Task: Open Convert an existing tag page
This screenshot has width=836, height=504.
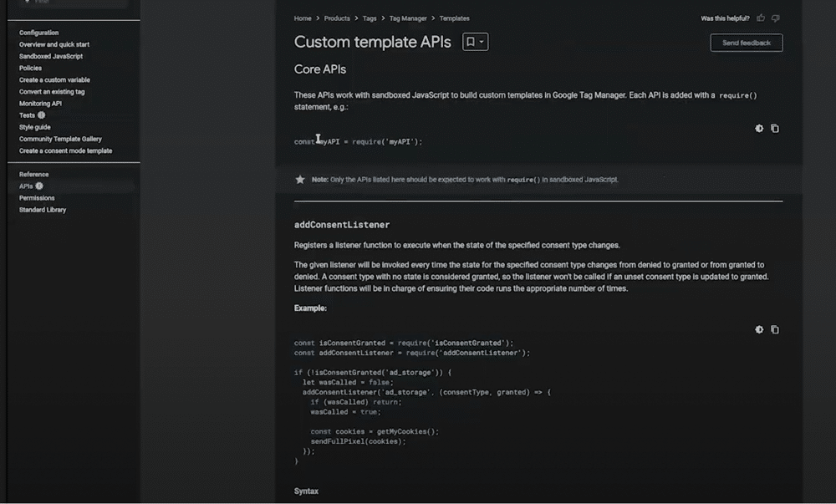Action: pyautogui.click(x=52, y=92)
